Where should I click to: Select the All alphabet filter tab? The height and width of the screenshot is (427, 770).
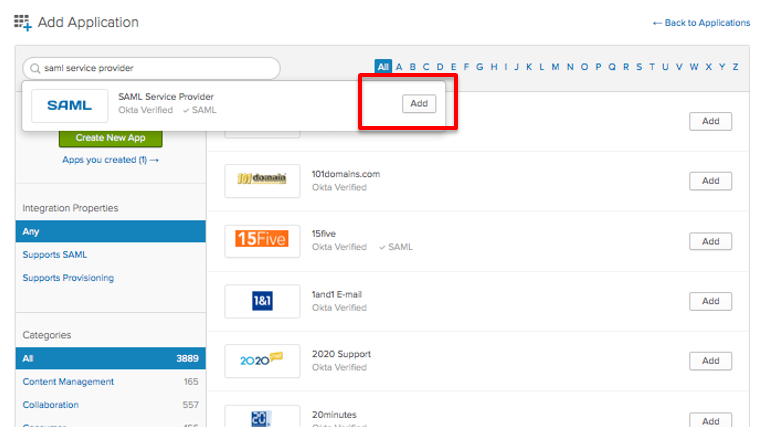click(383, 67)
